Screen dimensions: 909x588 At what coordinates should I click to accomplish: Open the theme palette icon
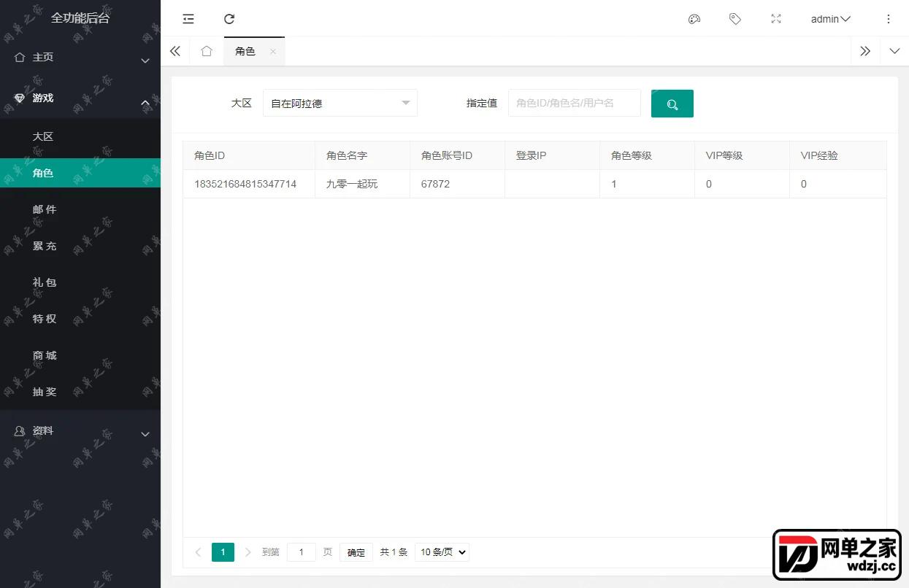tap(694, 19)
